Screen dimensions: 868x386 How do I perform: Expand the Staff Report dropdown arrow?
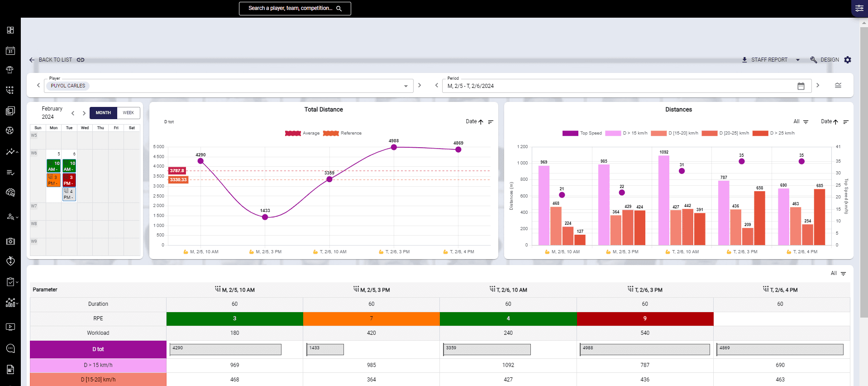798,60
